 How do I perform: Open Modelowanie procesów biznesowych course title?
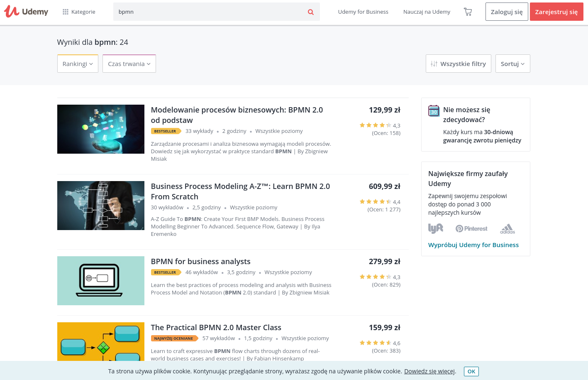237,115
